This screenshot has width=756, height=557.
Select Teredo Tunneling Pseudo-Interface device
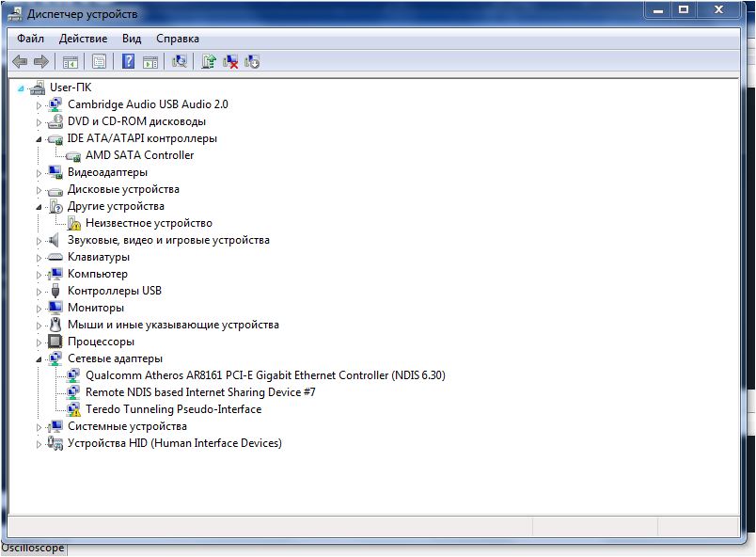pos(173,409)
